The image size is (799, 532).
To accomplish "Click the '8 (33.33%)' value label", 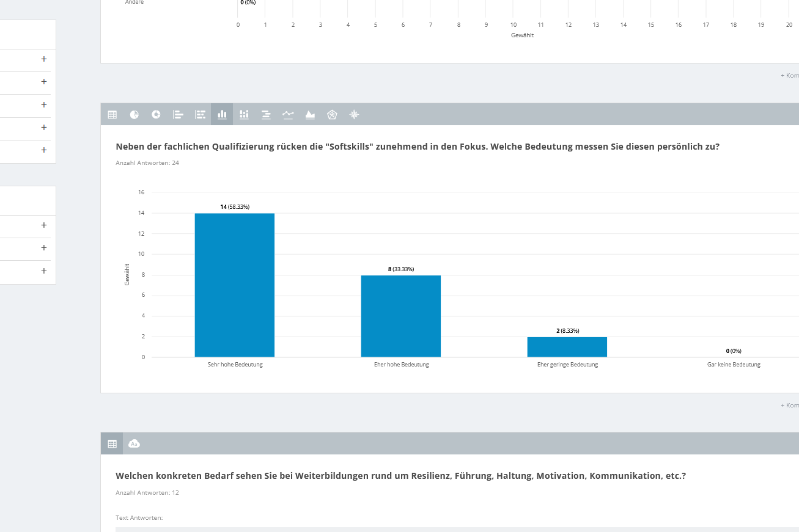I will [x=401, y=269].
